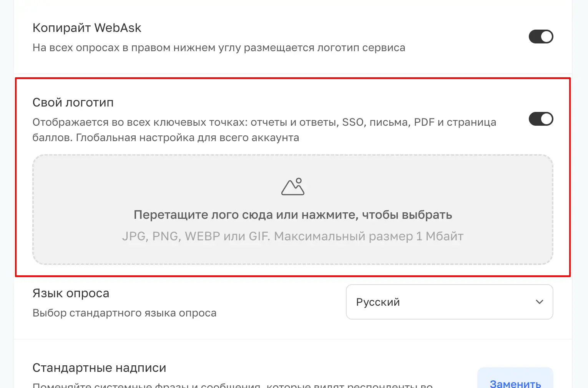Open the Язык опроса language dropdown
Viewport: 588px width, 388px height.
449,302
